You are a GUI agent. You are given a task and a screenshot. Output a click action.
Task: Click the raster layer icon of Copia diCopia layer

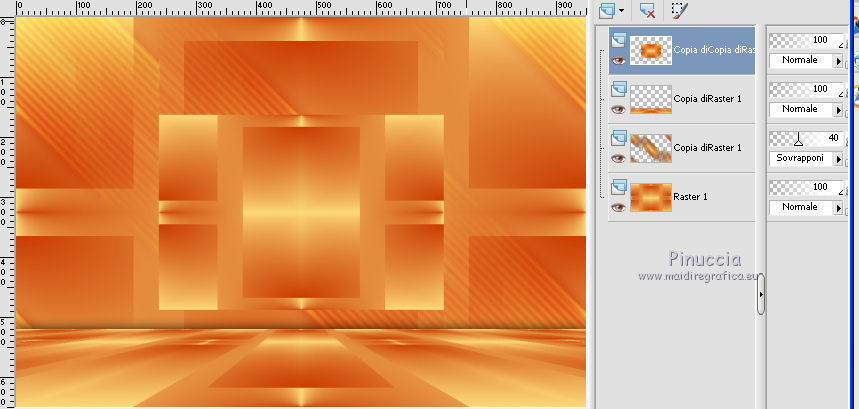(x=619, y=39)
